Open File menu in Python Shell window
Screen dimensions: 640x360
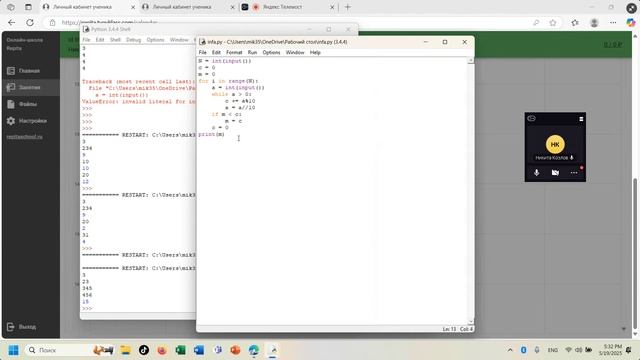click(x=86, y=40)
